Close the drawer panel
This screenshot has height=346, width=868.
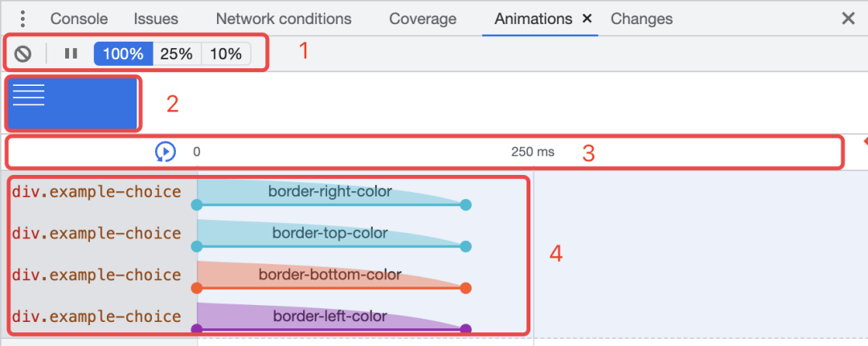(x=848, y=18)
